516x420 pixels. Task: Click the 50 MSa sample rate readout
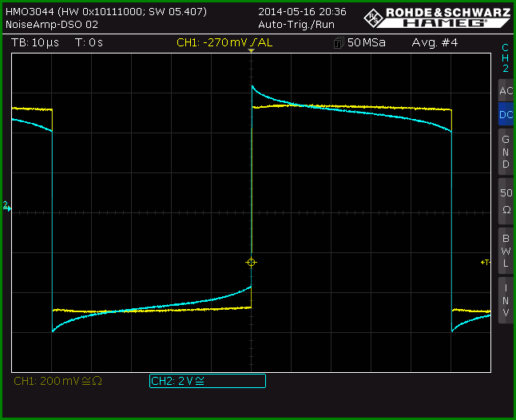(367, 43)
